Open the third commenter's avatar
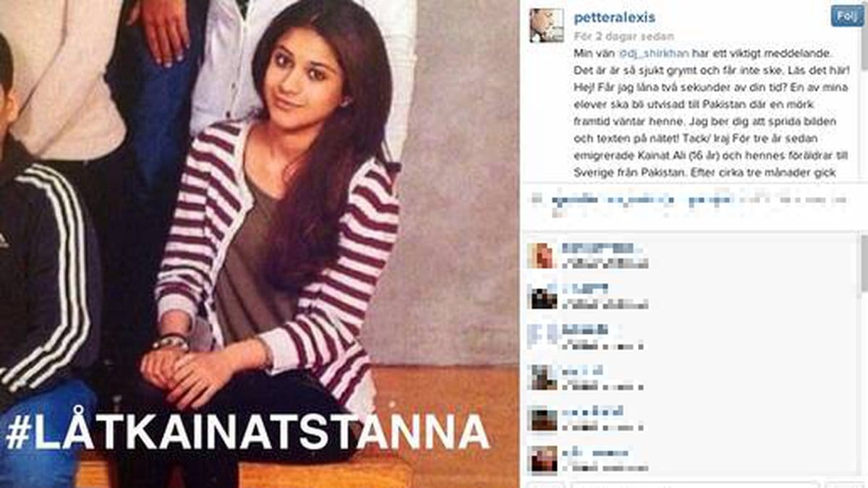This screenshot has height=488, width=868. pyautogui.click(x=542, y=336)
